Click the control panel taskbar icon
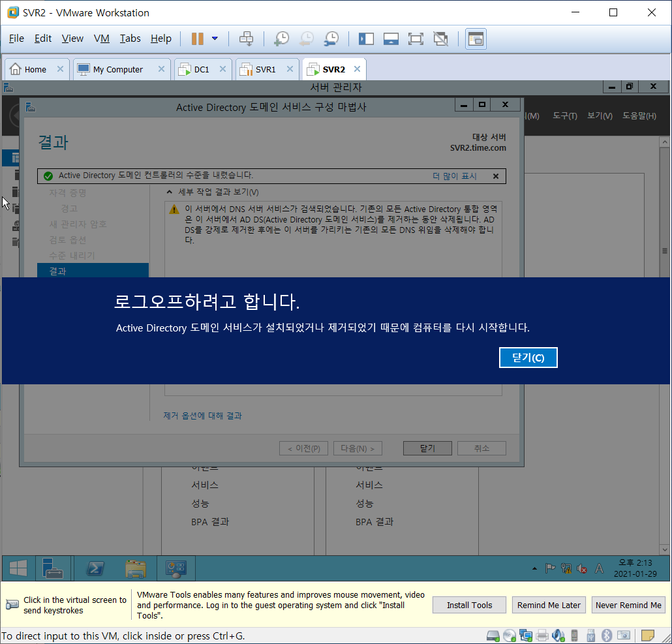 176,568
